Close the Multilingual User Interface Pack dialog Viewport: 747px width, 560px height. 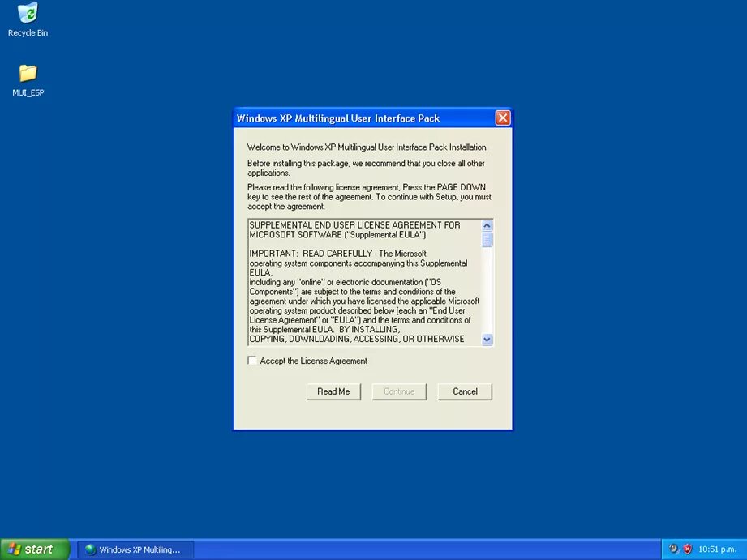[x=503, y=118]
